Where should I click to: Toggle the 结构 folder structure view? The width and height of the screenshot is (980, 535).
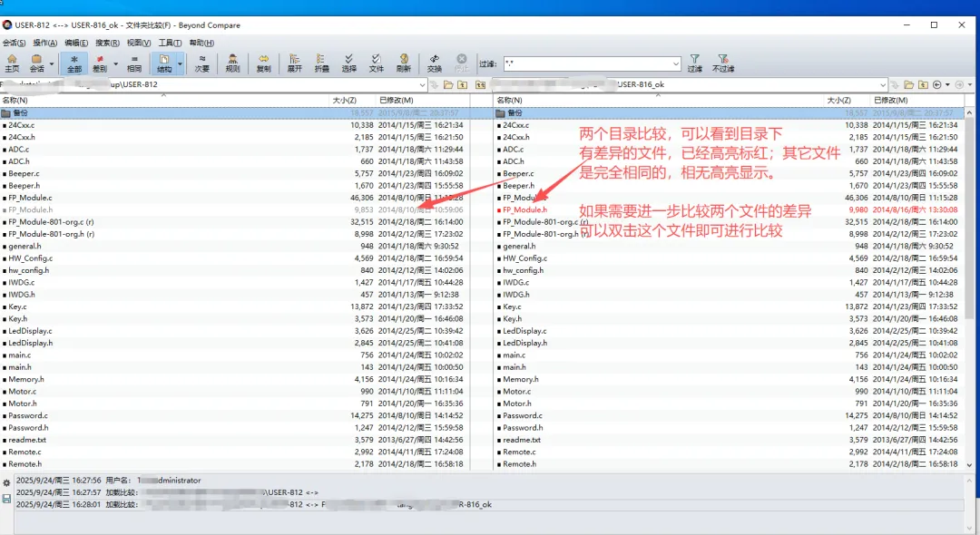[163, 63]
